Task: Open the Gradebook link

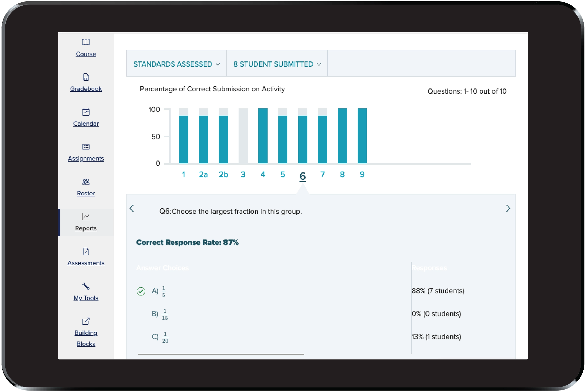Action: click(x=86, y=89)
